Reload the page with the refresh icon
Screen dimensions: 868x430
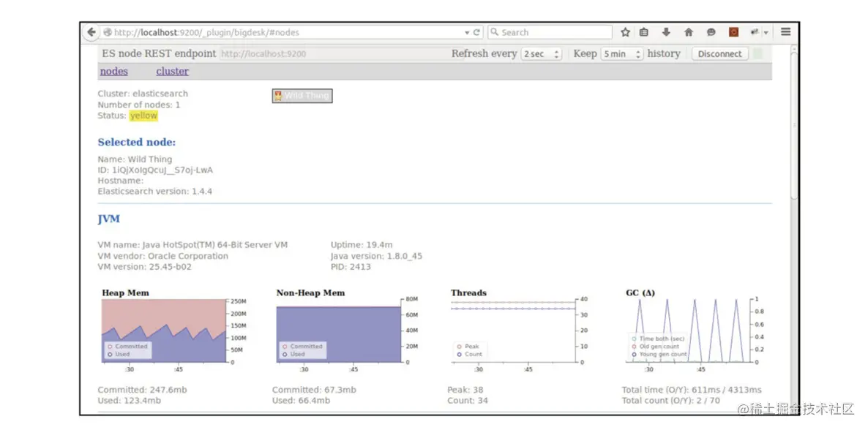click(476, 33)
